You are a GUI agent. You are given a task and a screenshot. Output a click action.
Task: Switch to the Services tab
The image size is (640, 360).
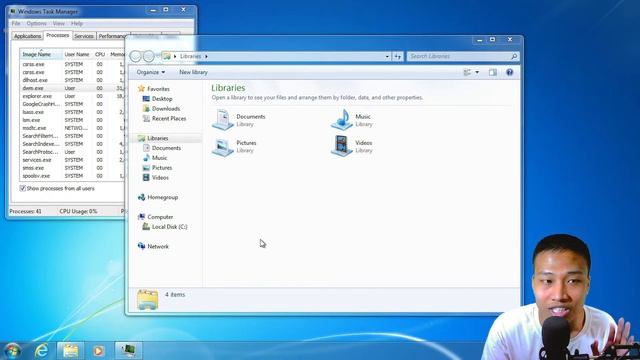pos(84,36)
